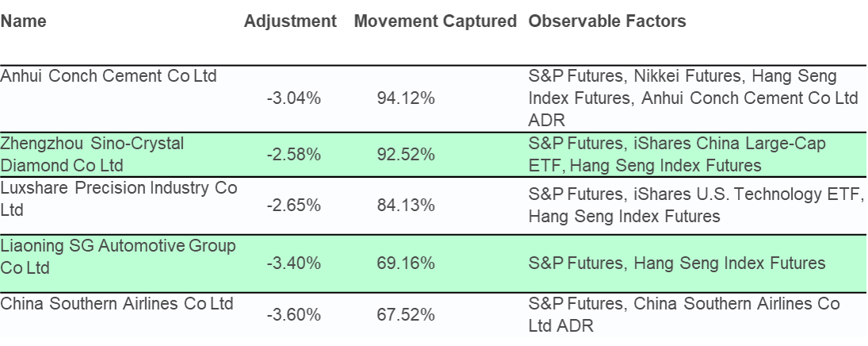Click the 94.12% movement captured value
Image resolution: width=868 pixels, height=346 pixels.
pos(406,98)
